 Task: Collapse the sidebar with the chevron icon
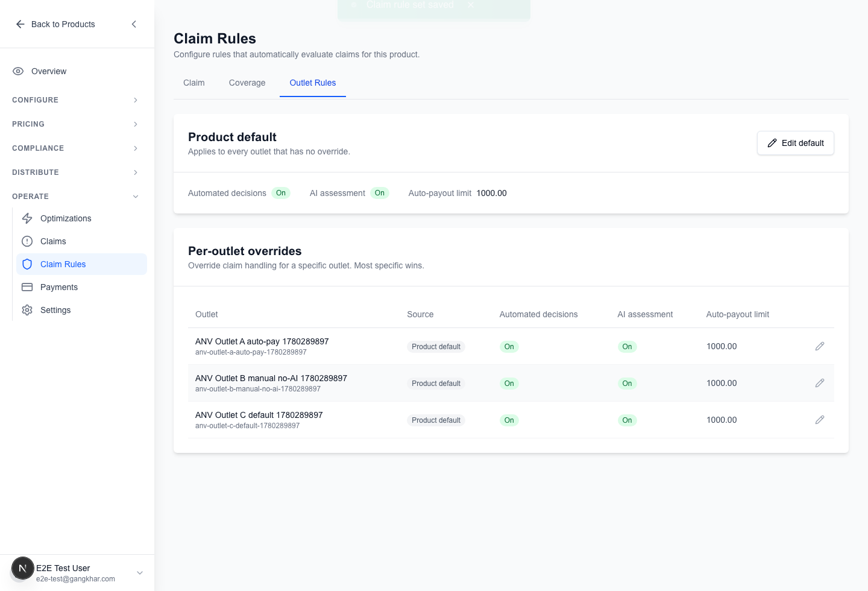point(134,24)
